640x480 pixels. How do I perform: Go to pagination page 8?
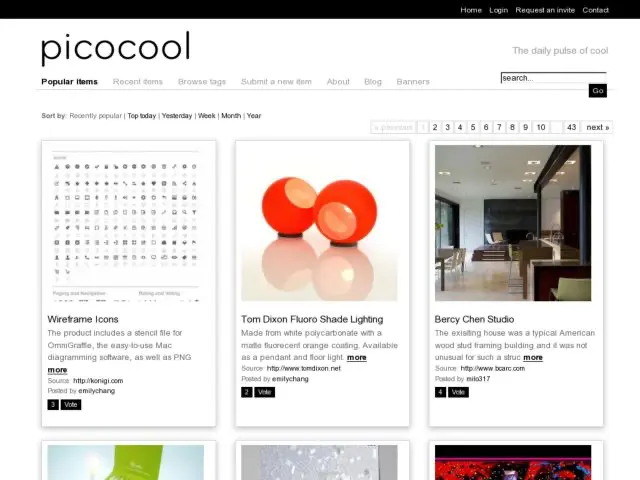point(512,127)
